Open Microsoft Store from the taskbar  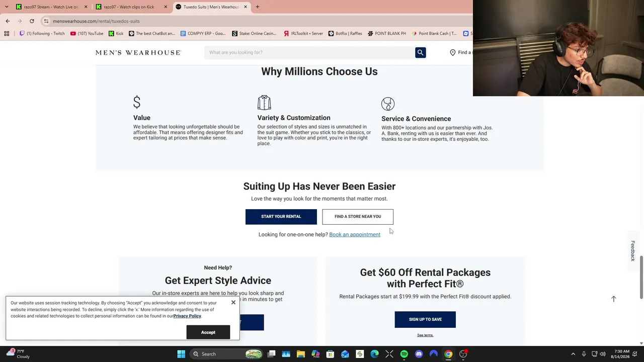[330, 354]
